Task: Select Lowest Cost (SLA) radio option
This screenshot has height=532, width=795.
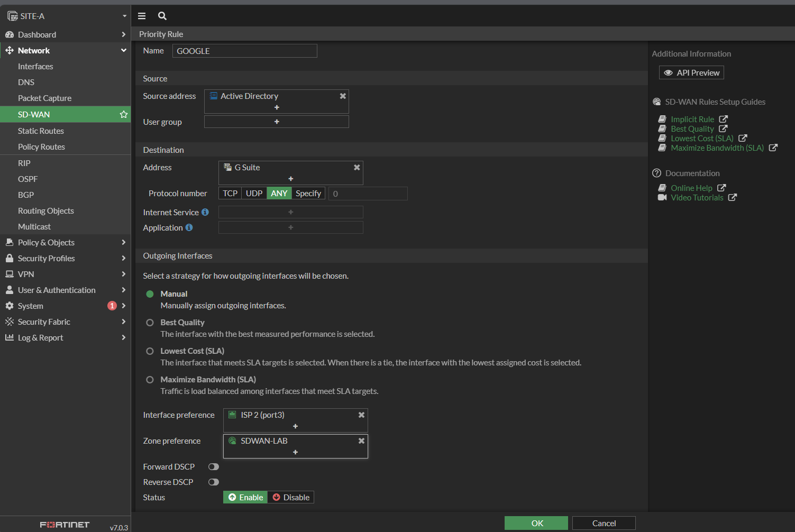Action: pos(150,351)
